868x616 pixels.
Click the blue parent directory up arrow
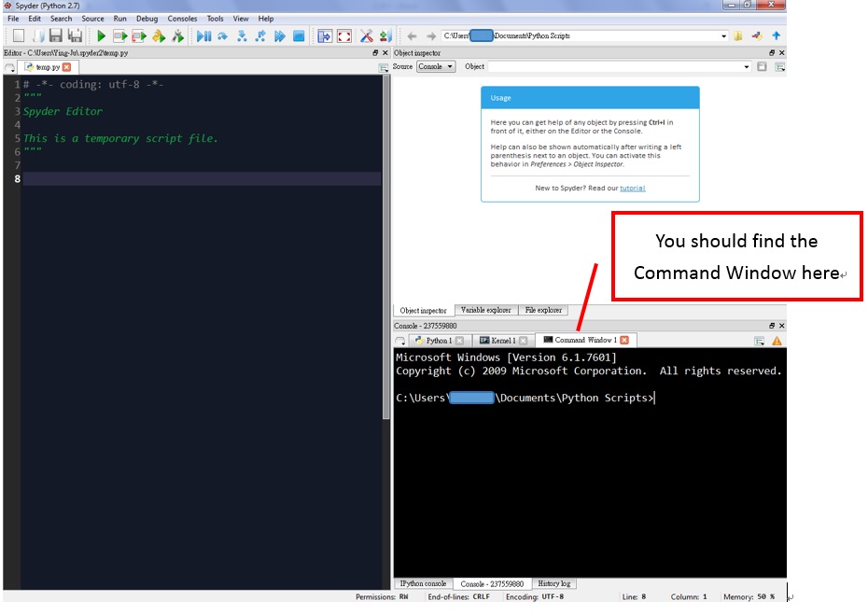[x=776, y=36]
